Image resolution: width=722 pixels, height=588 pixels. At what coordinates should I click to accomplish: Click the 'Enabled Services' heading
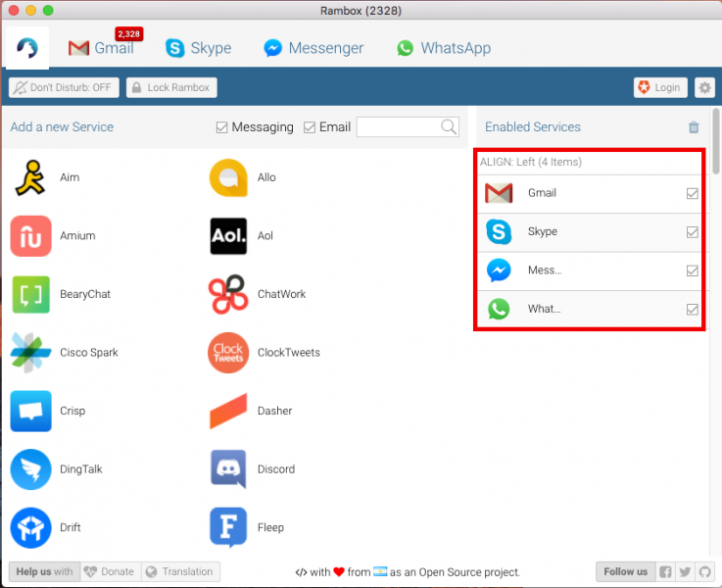(x=533, y=127)
